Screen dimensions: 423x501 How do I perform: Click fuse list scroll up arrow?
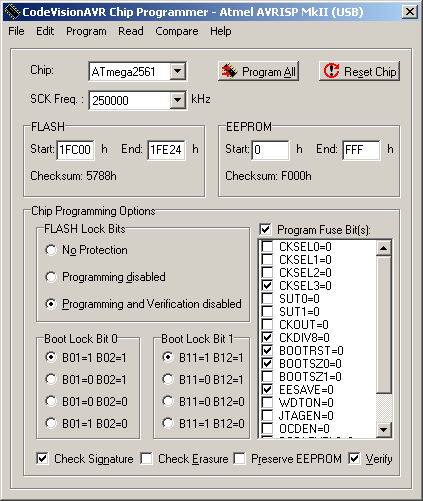pyautogui.click(x=384, y=248)
